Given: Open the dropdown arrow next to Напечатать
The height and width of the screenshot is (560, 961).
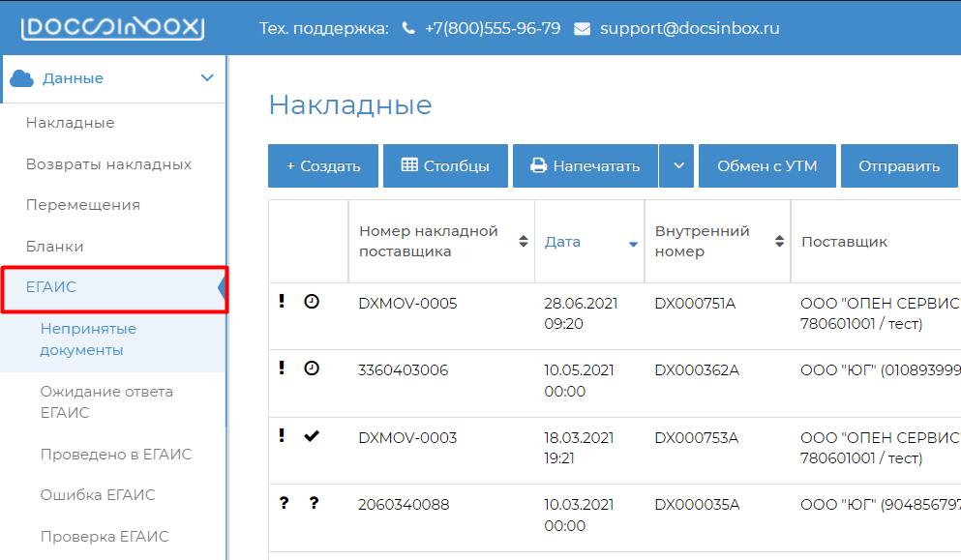Looking at the screenshot, I should tap(677, 166).
